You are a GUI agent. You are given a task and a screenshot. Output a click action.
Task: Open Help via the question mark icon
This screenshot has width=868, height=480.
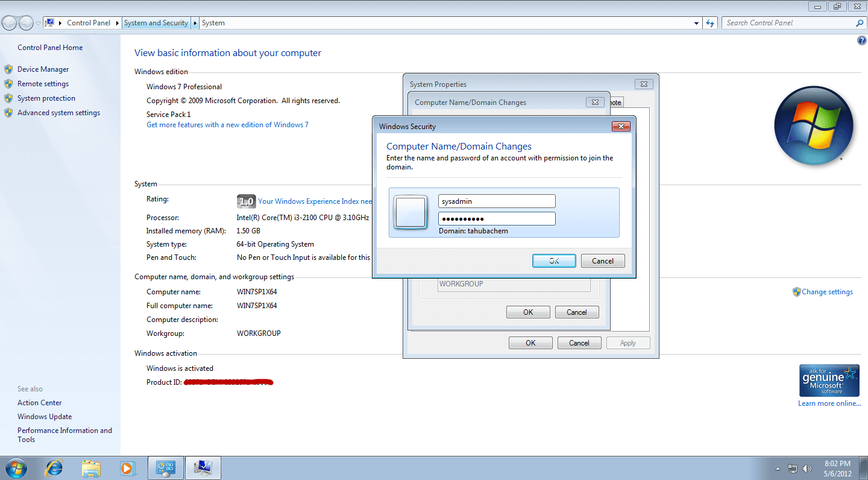861,40
